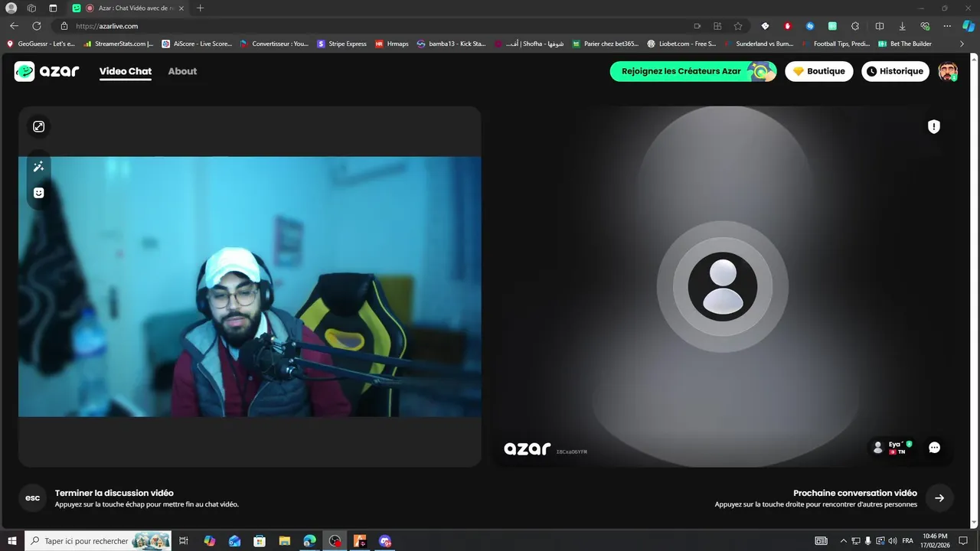
Task: Open the browser three-dot settings menu
Action: [x=947, y=26]
